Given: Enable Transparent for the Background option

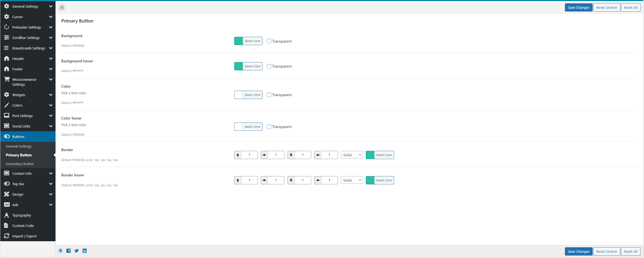Looking at the screenshot, I should point(269,41).
